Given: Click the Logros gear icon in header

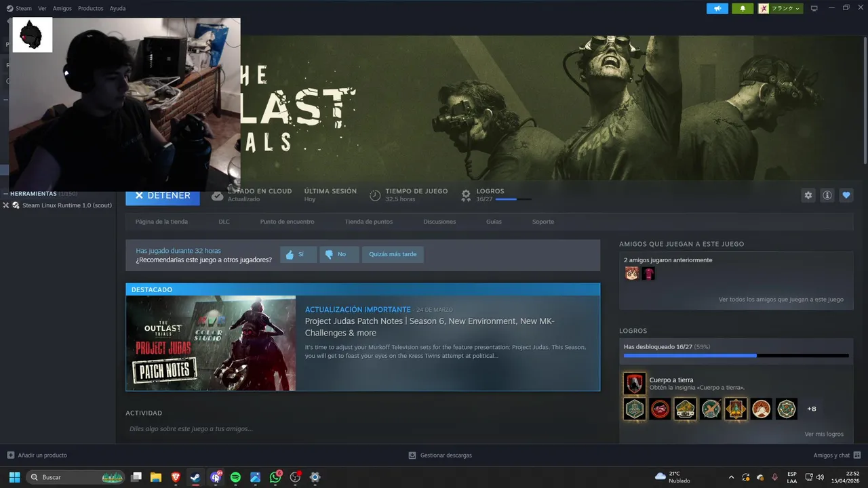Looking at the screenshot, I should (x=466, y=195).
